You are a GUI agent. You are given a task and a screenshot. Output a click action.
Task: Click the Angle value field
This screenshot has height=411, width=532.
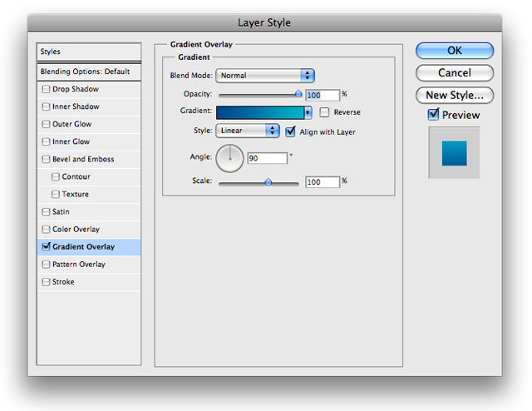click(x=268, y=158)
